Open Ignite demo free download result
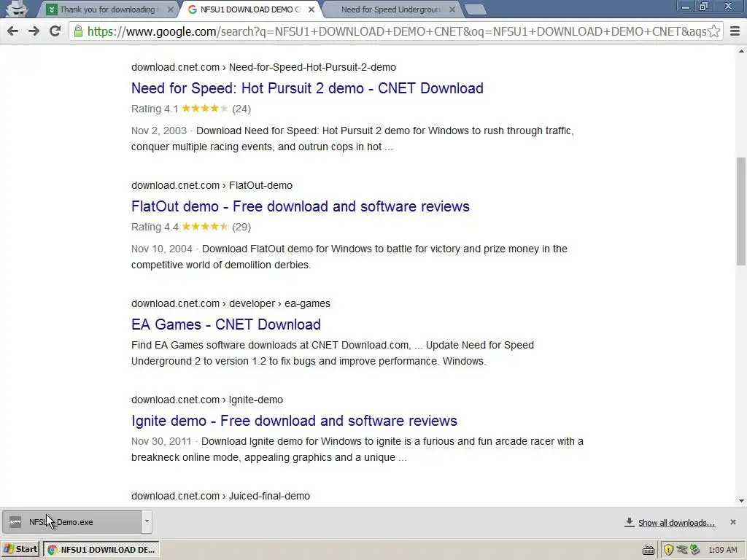 (x=294, y=421)
